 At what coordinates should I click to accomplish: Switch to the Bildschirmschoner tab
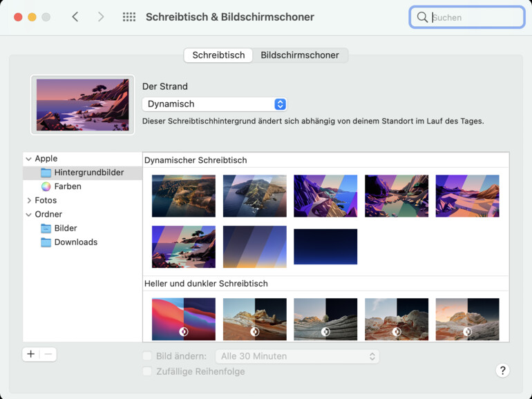click(x=300, y=55)
